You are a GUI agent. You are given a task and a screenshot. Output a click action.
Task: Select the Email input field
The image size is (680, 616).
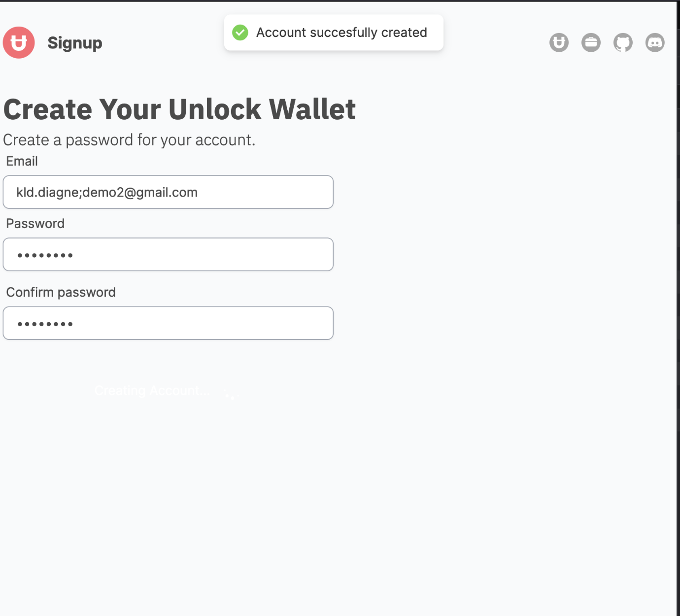pos(168,192)
